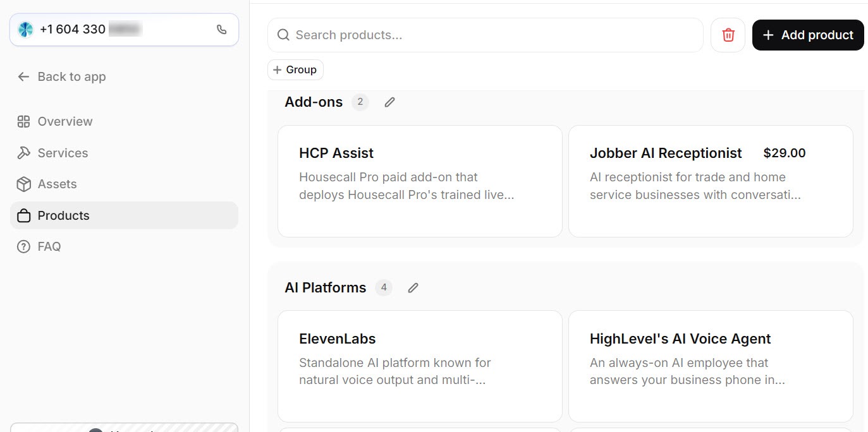This screenshot has height=432, width=868.
Task: Click the AI Platforms group heading
Action: (325, 287)
